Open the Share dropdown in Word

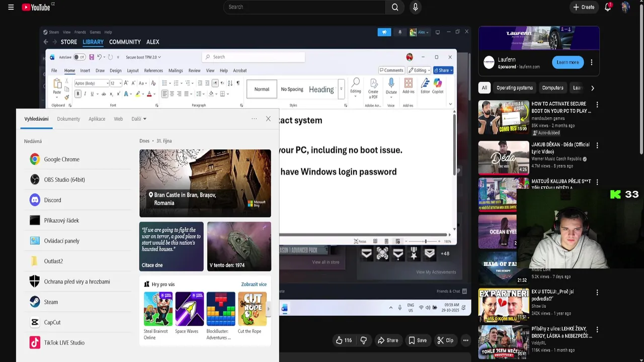coord(443,70)
